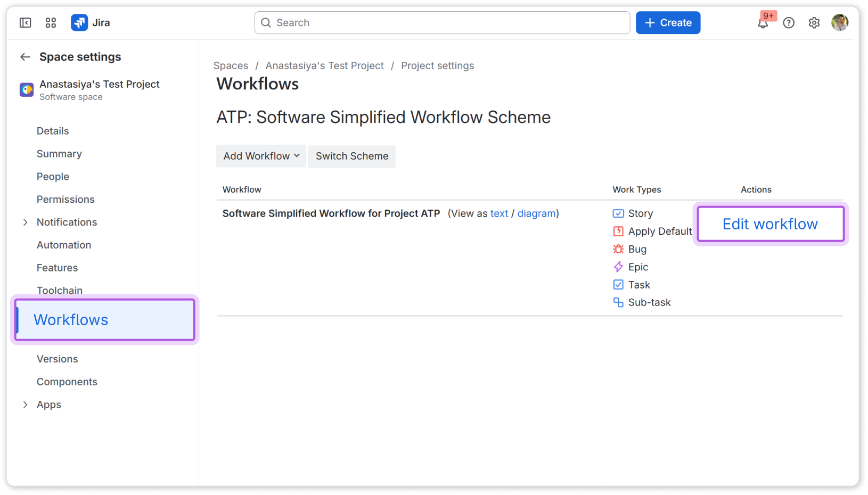This screenshot has height=495, width=868.
Task: Click the Space settings heading
Action: click(x=80, y=57)
